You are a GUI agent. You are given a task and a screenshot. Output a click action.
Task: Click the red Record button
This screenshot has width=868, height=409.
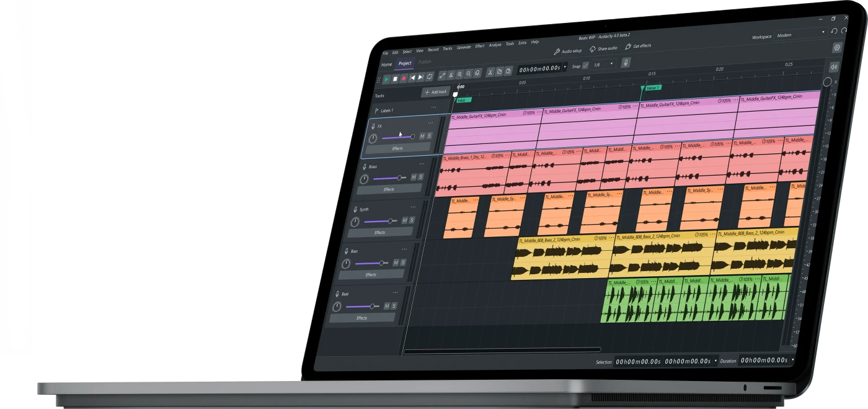point(404,78)
